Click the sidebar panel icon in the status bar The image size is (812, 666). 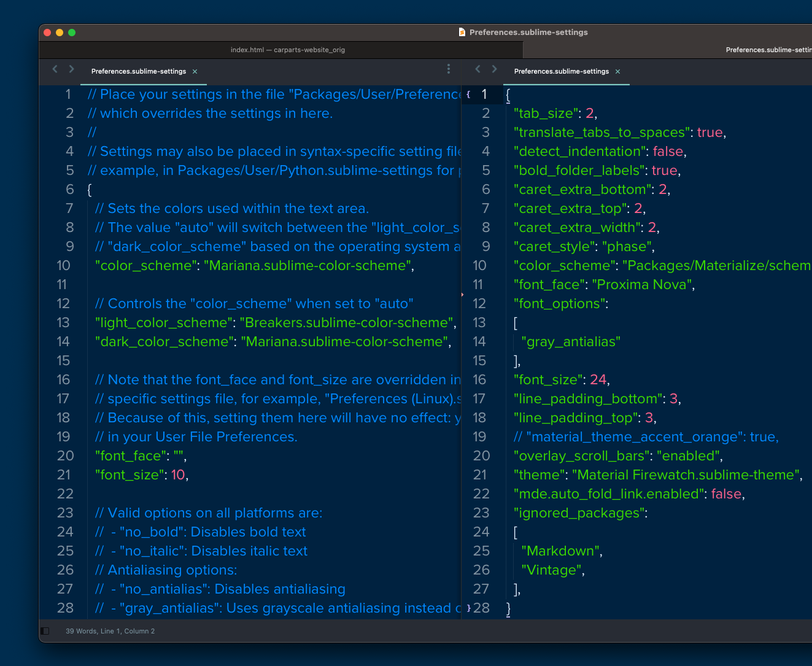pos(44,630)
